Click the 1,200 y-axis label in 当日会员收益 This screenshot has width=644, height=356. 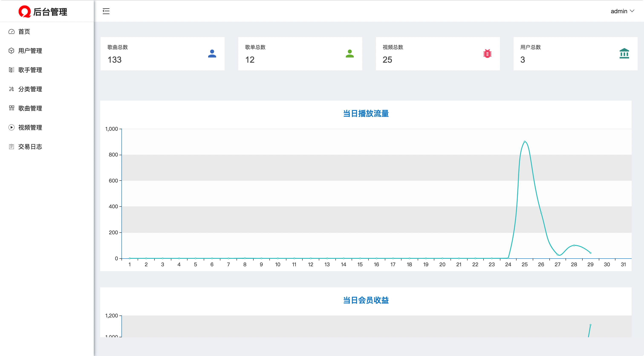[x=111, y=315]
